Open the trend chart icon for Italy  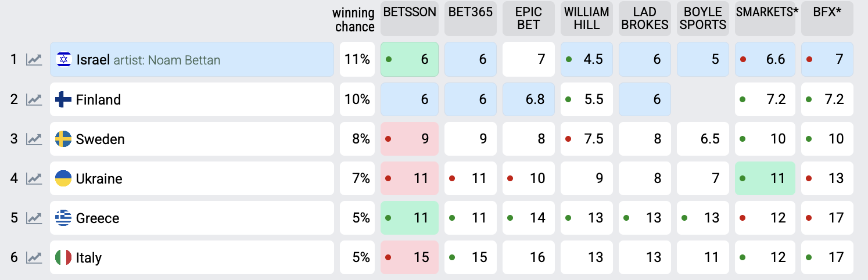[34, 257]
